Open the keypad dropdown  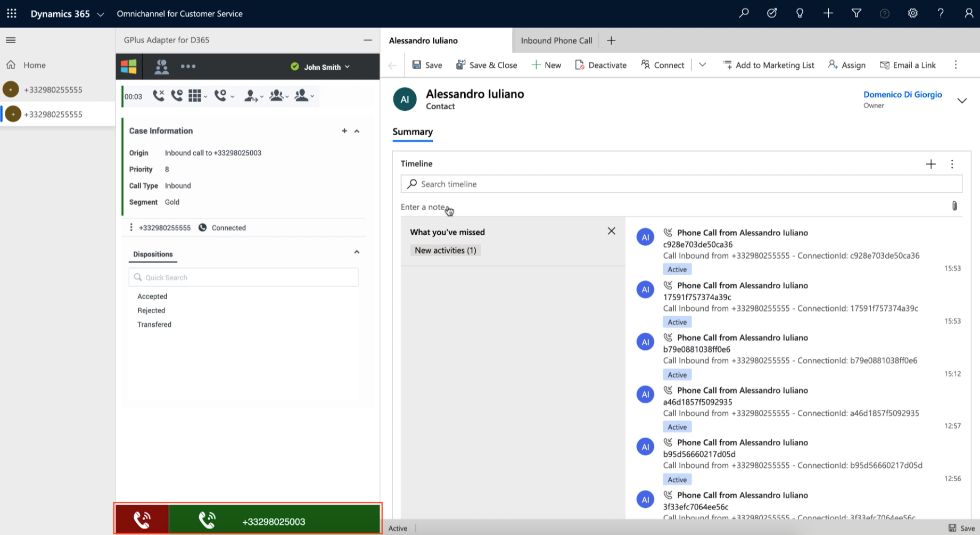(197, 96)
